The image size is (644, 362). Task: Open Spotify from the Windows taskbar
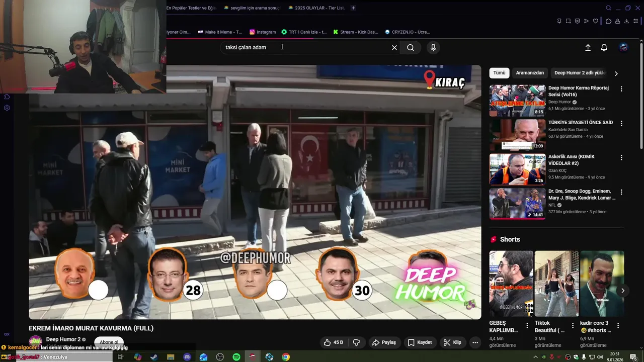click(x=236, y=357)
